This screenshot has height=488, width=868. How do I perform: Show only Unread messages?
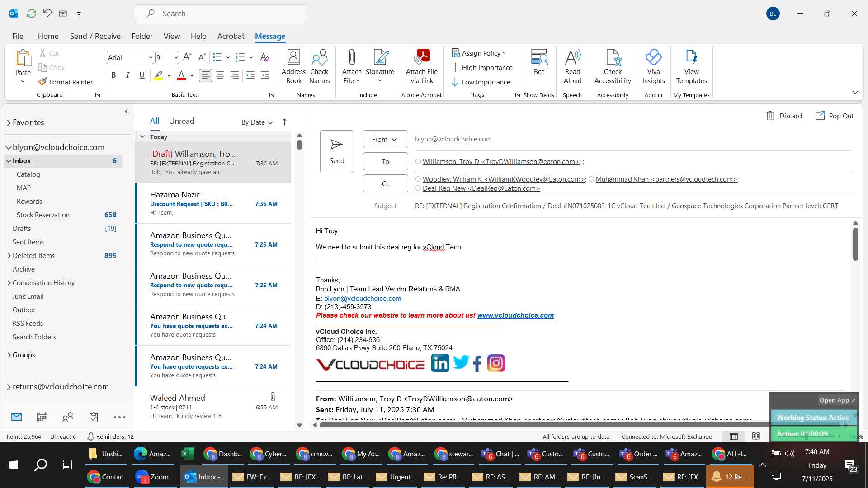(182, 121)
